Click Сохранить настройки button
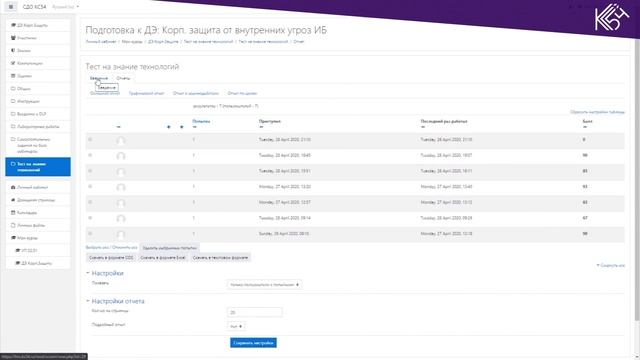 tap(253, 343)
